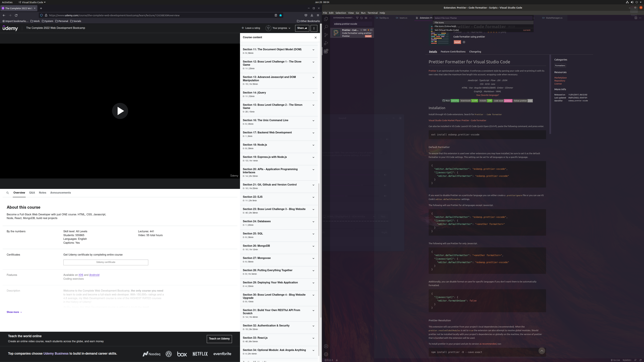This screenshot has width=644, height=362.
Task: Click Share button on Udemy
Action: pos(302,28)
